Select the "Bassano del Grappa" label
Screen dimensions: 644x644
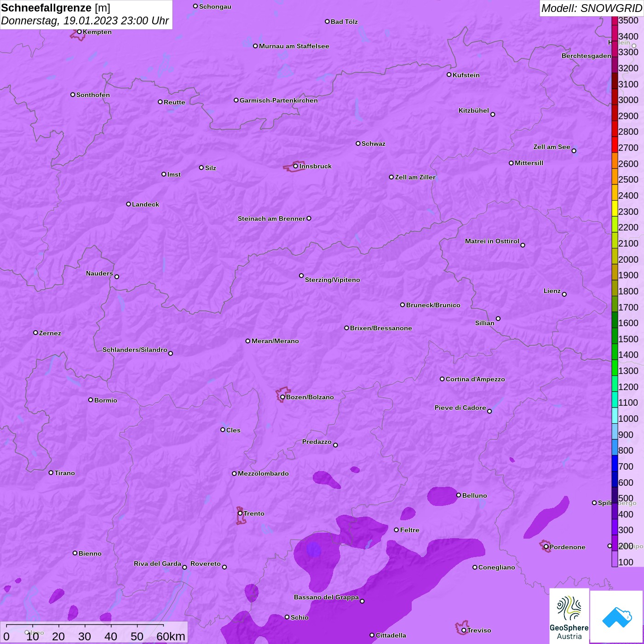pyautogui.click(x=327, y=597)
